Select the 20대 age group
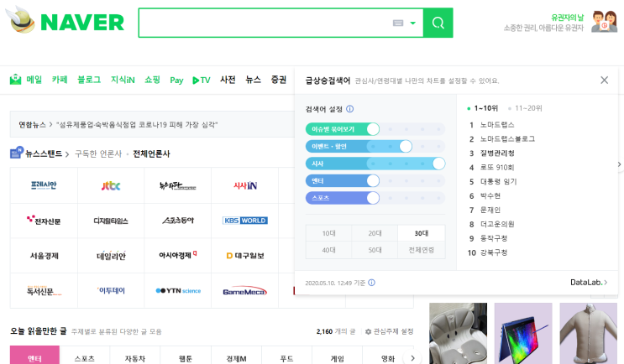Image resolution: width=624 pixels, height=364 pixels. [375, 233]
